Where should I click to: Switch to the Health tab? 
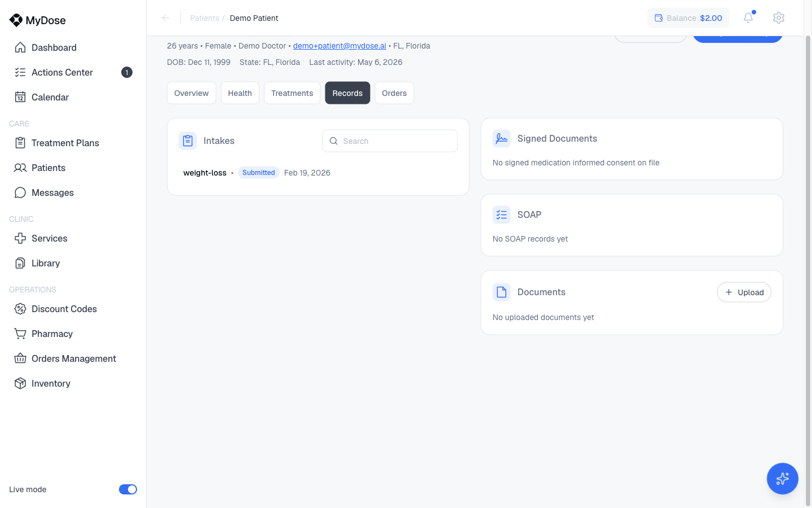coord(240,93)
